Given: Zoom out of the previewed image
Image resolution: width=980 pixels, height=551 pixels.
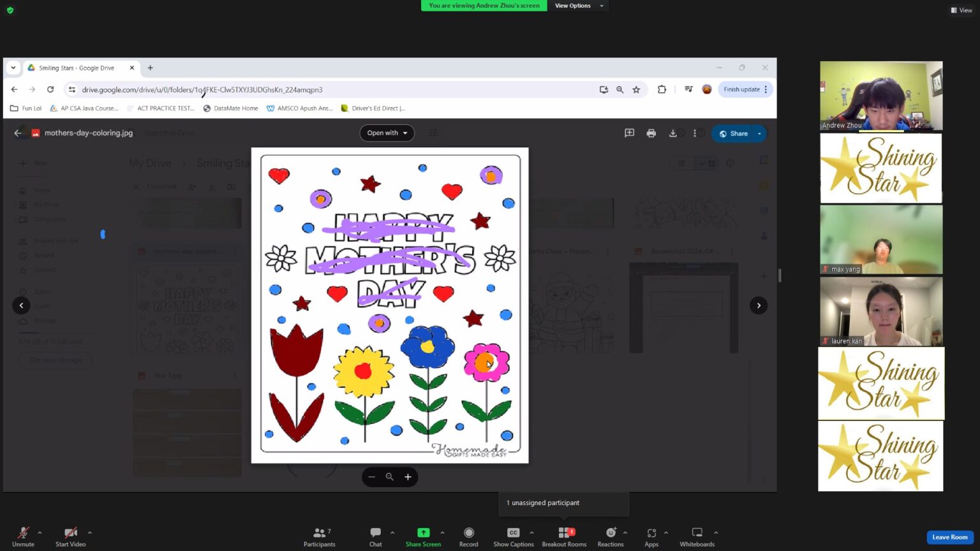Looking at the screenshot, I should point(371,477).
